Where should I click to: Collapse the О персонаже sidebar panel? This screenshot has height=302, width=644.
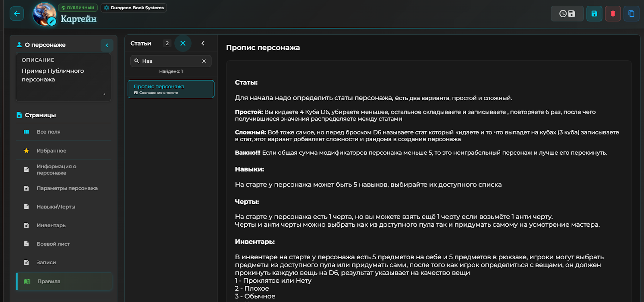click(x=107, y=45)
